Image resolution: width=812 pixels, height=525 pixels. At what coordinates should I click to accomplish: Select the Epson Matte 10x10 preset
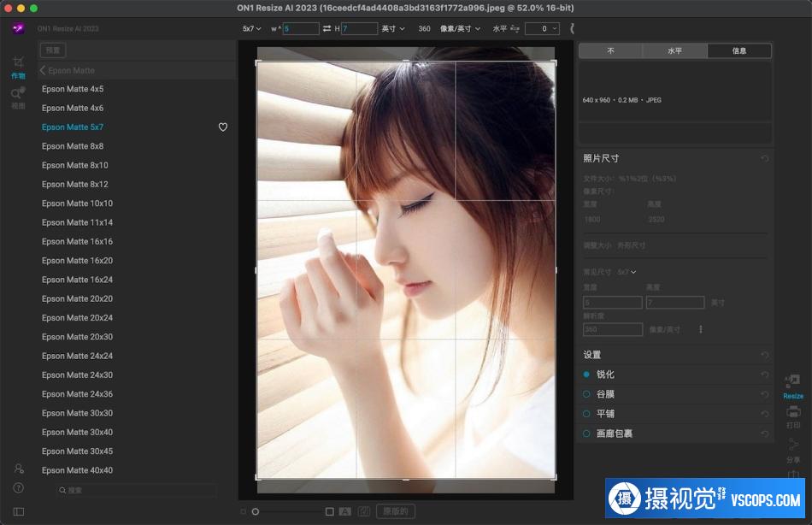pos(77,204)
